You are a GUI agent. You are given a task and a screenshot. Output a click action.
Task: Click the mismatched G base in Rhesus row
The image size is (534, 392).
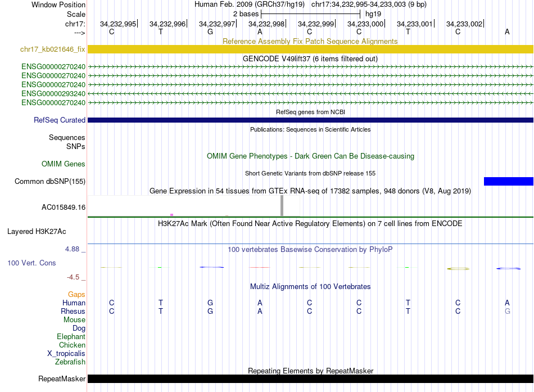tap(508, 311)
